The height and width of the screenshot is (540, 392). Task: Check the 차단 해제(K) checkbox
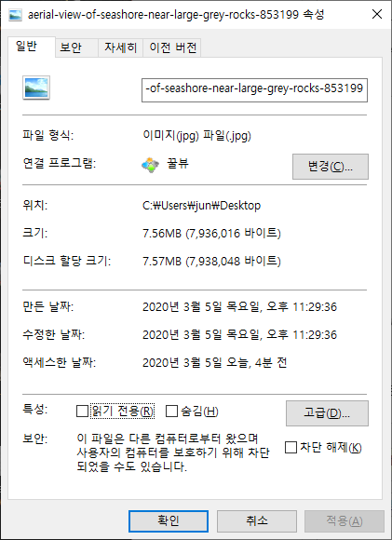291,447
